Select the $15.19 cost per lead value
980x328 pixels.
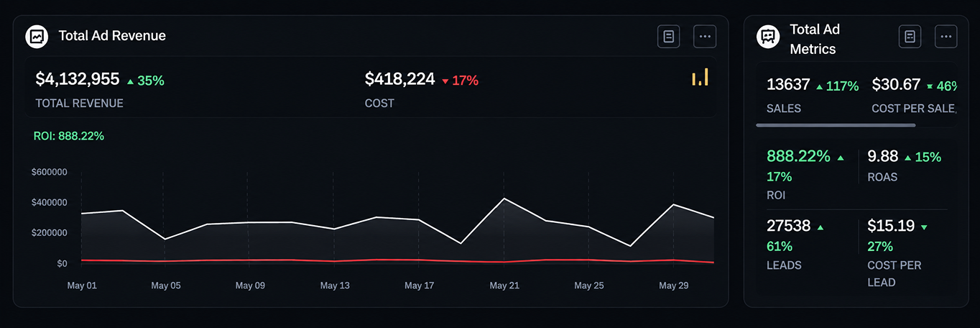point(891,226)
